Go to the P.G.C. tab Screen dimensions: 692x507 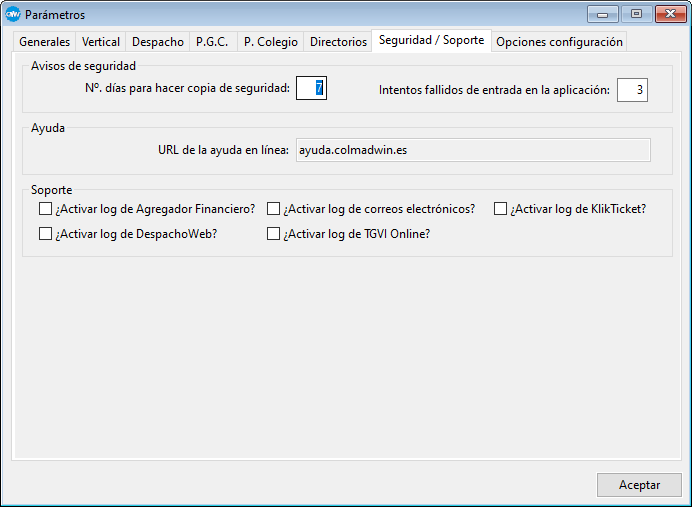(x=212, y=42)
